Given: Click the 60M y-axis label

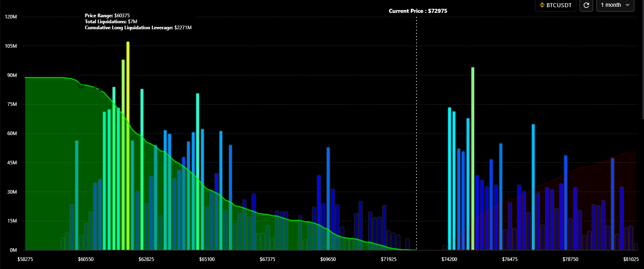Looking at the screenshot, I should 12,133.
